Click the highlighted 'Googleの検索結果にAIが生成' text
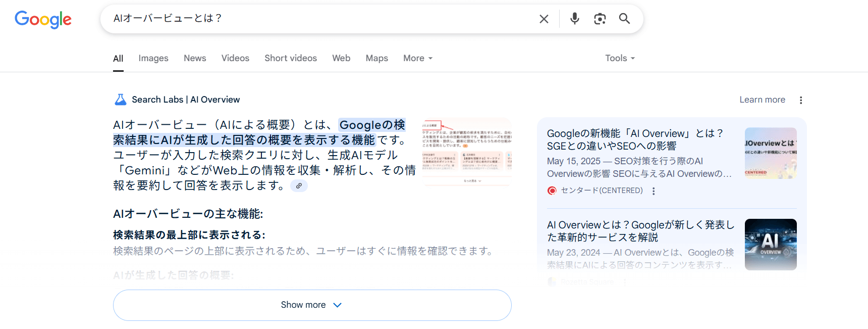This screenshot has height=329, width=868. point(259,132)
